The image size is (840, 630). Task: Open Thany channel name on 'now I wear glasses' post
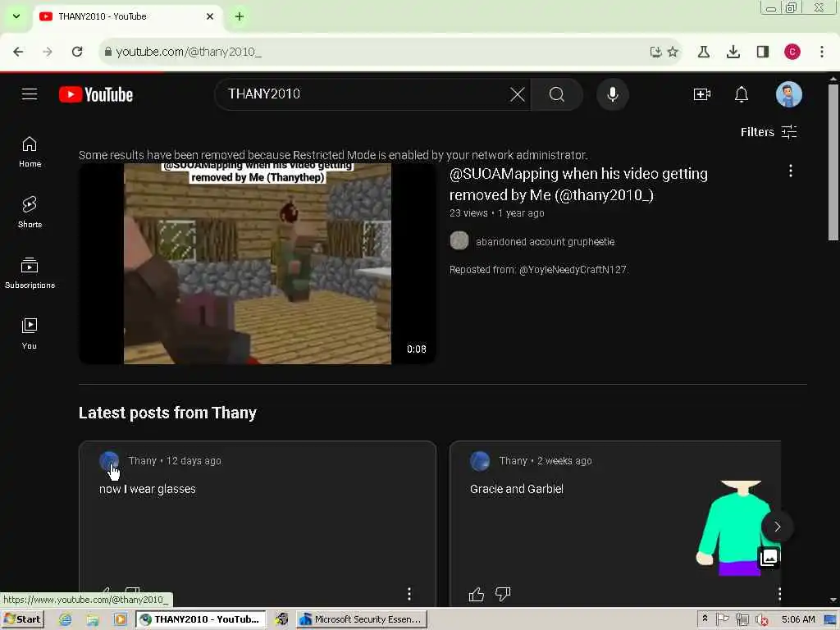(x=142, y=461)
